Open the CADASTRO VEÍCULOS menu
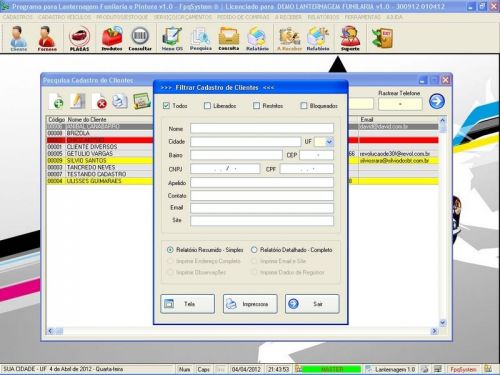The width and height of the screenshot is (500, 375). click(64, 17)
